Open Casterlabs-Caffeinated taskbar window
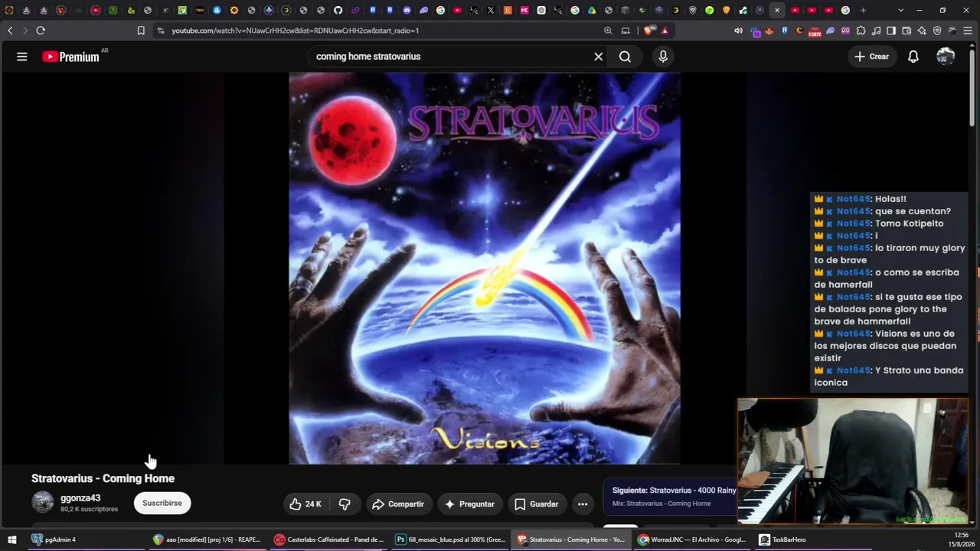This screenshot has width=980, height=551. (x=329, y=540)
